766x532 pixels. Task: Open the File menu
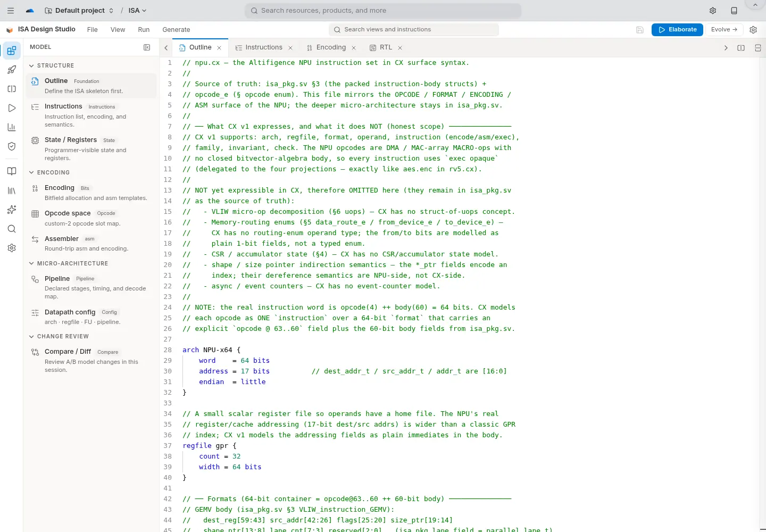93,30
